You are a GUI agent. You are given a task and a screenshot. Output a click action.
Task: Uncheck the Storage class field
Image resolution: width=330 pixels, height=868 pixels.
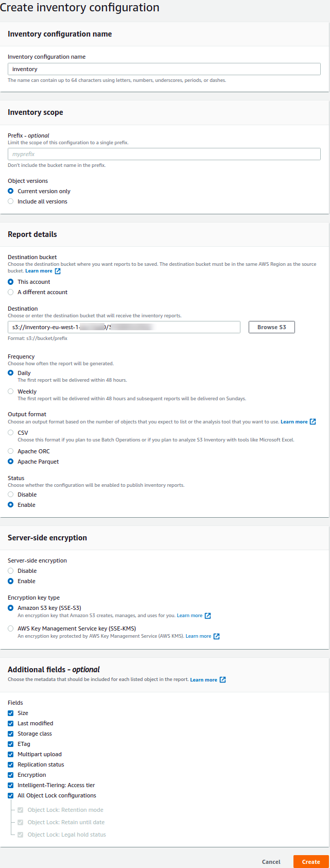(10, 734)
